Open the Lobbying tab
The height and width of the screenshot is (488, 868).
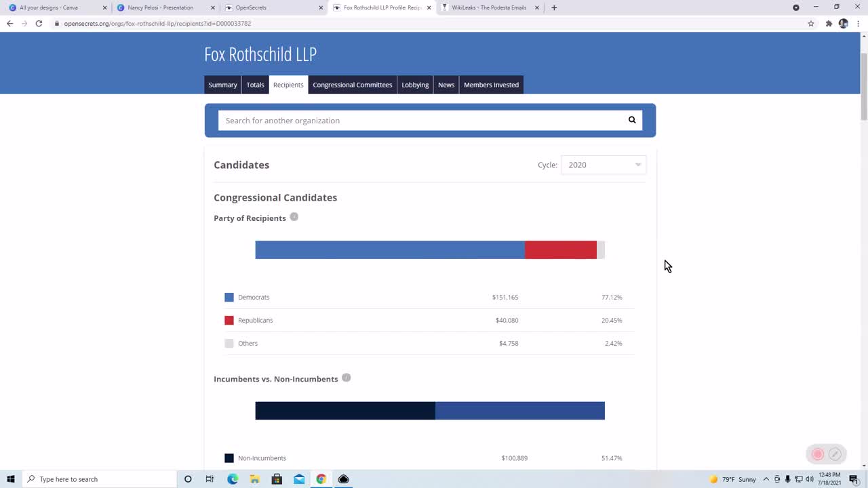point(415,85)
